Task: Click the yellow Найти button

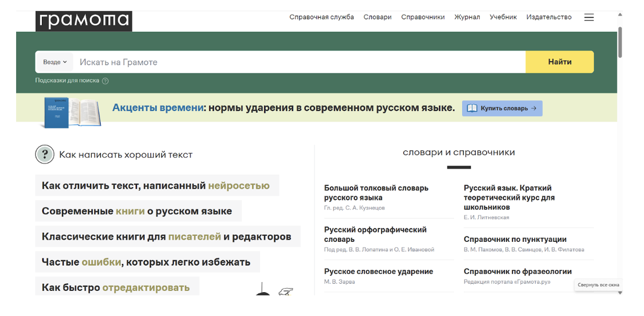Action: (x=560, y=62)
